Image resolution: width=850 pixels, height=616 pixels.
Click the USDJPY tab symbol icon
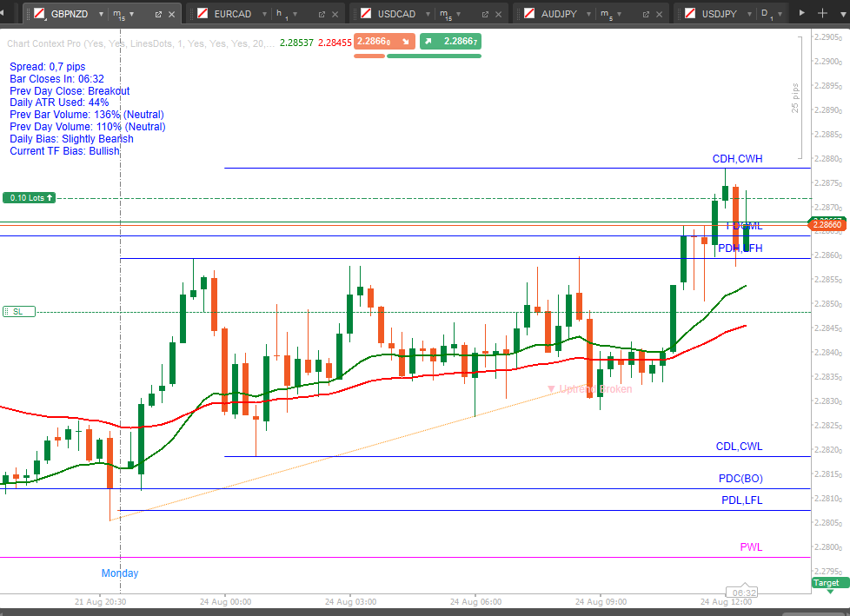690,14
